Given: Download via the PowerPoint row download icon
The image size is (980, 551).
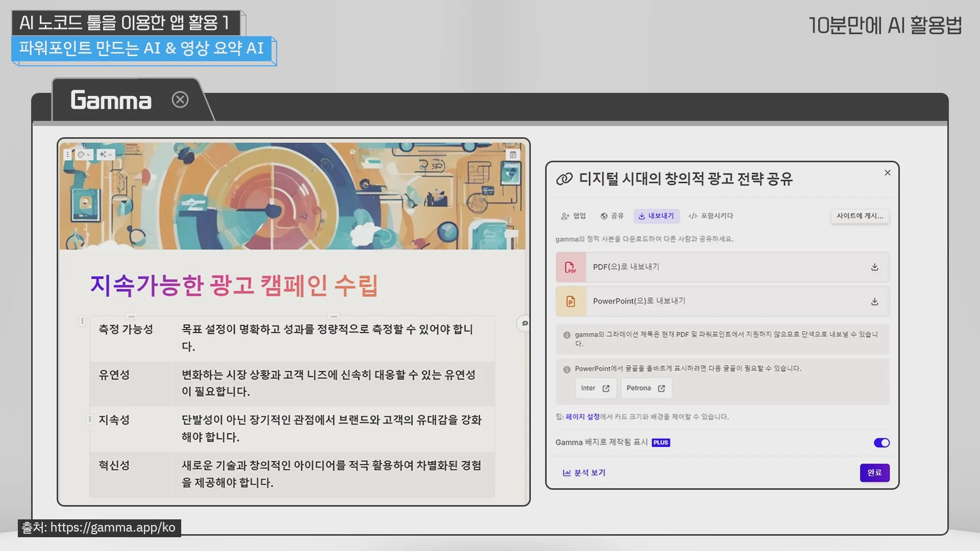Looking at the screenshot, I should point(874,302).
